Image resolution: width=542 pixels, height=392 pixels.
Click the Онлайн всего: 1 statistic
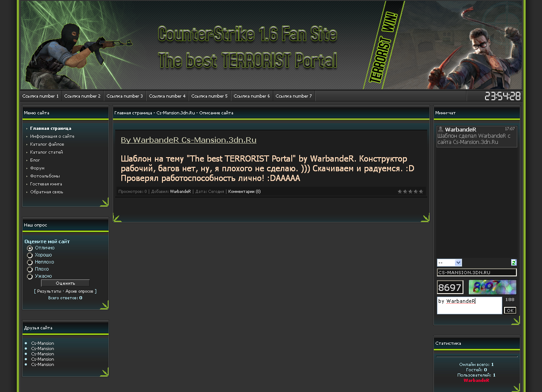(x=476, y=364)
